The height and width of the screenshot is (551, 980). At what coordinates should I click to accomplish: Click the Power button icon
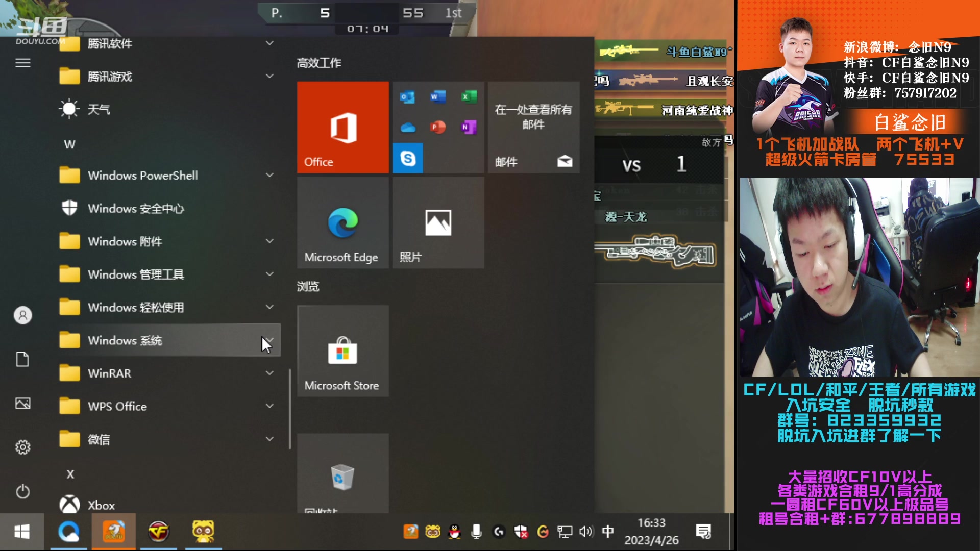point(22,491)
